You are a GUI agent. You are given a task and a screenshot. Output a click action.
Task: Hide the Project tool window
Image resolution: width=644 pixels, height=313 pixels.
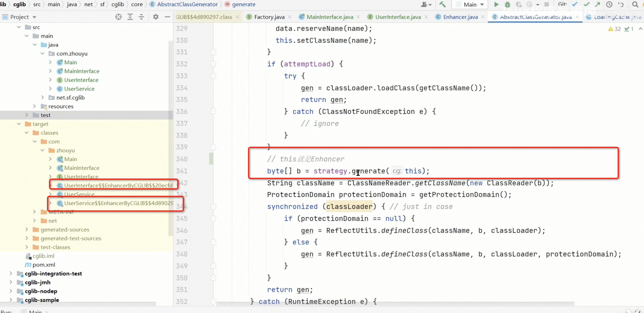[x=167, y=17]
